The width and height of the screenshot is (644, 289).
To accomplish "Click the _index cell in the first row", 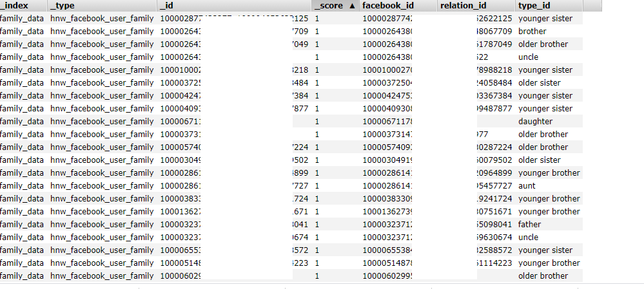I will click(22, 19).
